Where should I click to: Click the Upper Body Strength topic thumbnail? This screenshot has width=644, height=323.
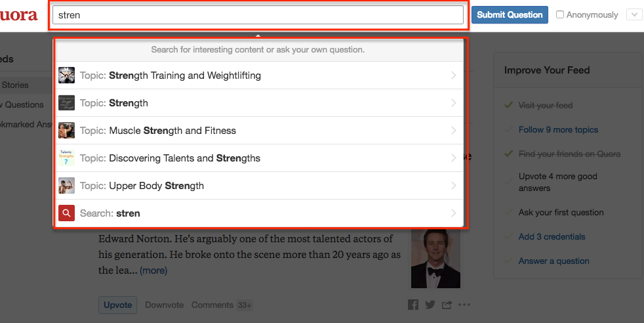[x=66, y=185]
